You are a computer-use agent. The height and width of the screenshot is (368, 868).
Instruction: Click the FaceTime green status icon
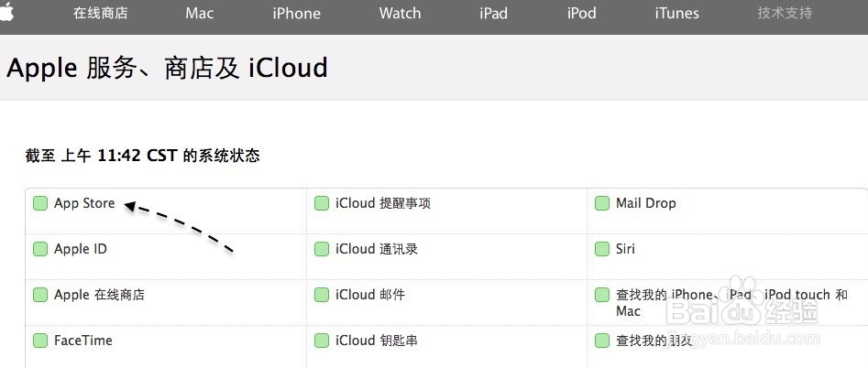click(39, 341)
